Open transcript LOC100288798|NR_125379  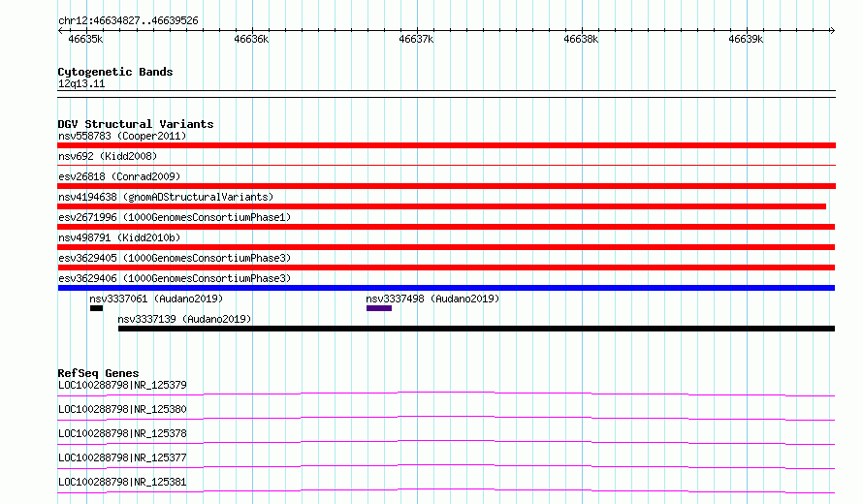coord(122,385)
